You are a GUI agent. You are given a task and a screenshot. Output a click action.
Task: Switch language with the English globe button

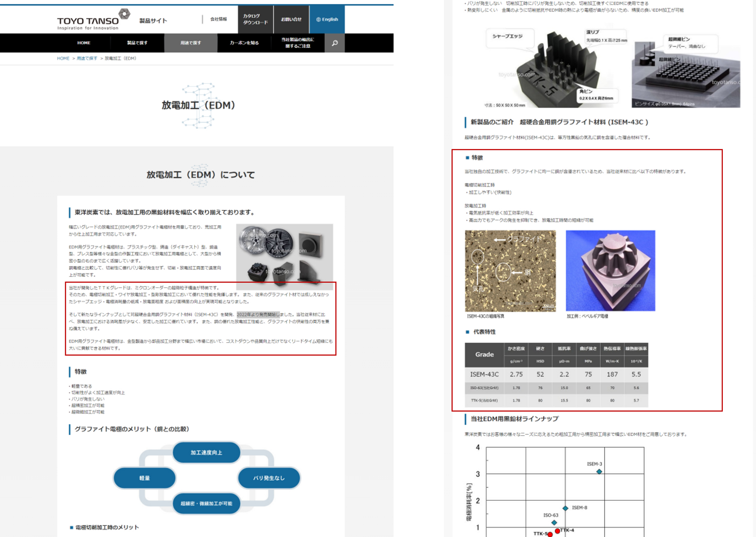[x=327, y=19]
